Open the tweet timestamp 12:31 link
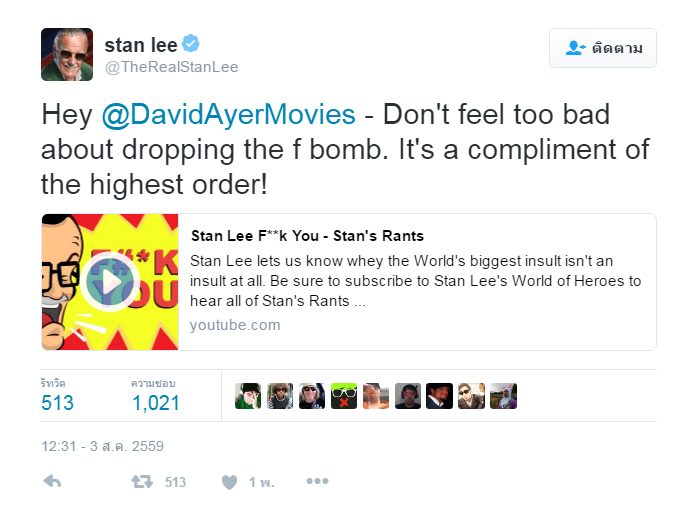Screen dimensions: 698x508 pos(102,446)
